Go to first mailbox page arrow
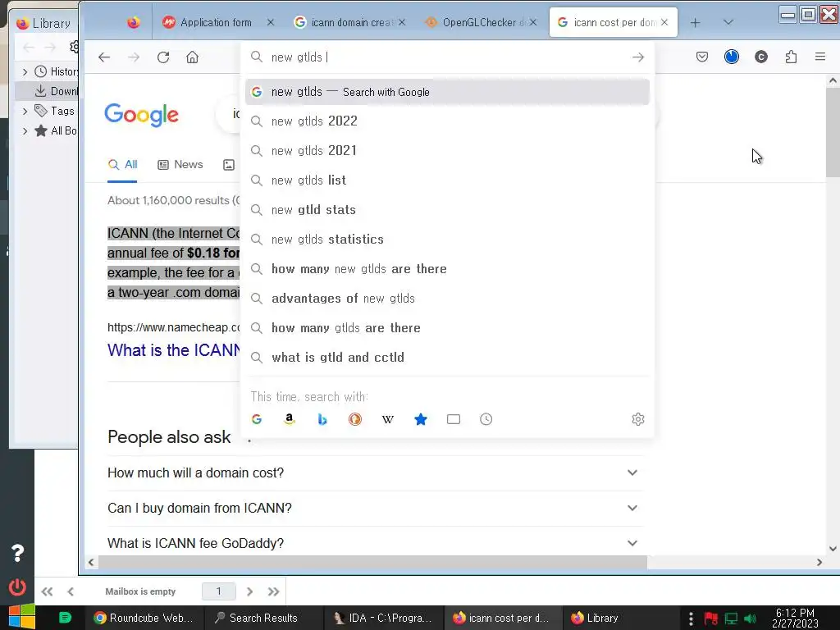Image resolution: width=840 pixels, height=630 pixels. pyautogui.click(x=47, y=591)
